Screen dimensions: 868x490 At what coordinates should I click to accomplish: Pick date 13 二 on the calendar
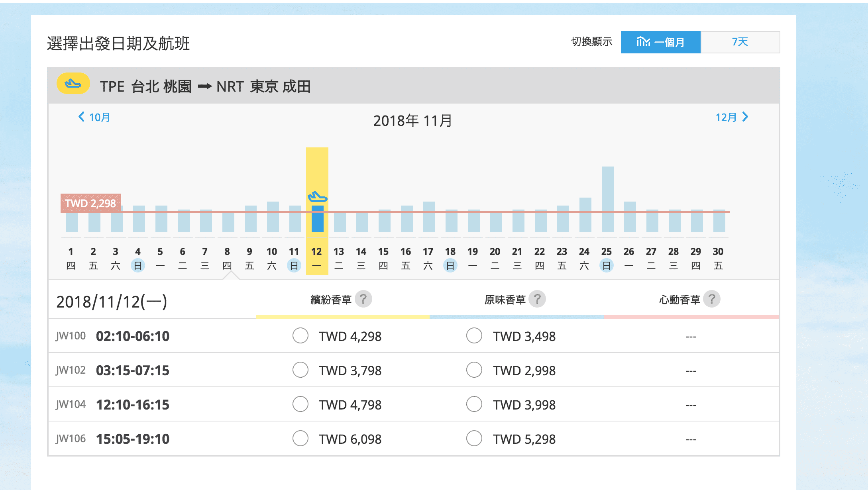coord(339,258)
